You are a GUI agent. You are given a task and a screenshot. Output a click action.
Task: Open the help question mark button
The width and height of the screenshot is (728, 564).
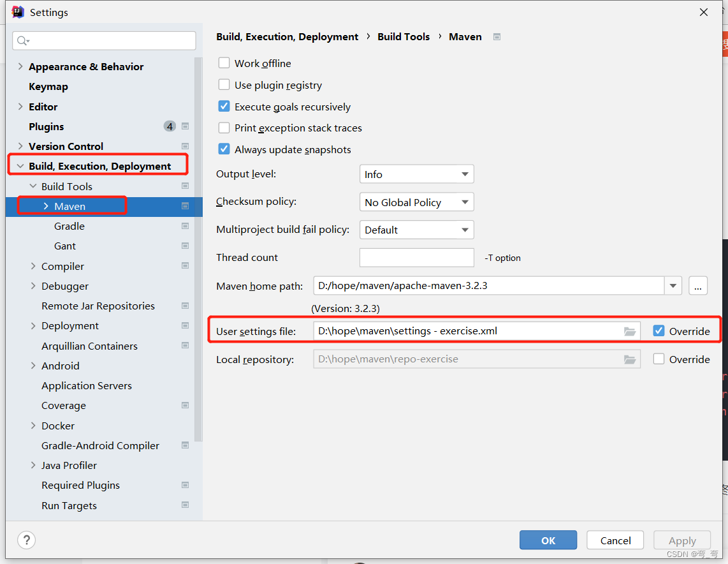click(27, 540)
